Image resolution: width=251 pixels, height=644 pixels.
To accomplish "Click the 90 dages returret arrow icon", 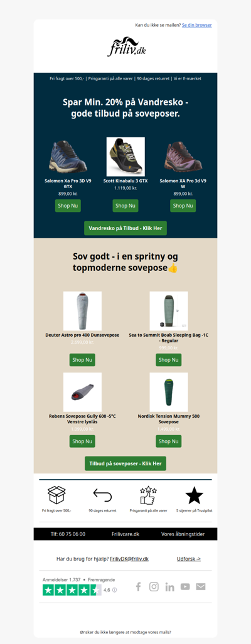I will pos(102,495).
